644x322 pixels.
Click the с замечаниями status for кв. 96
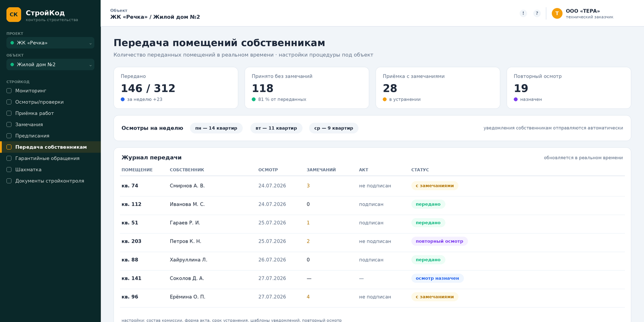coord(435,297)
